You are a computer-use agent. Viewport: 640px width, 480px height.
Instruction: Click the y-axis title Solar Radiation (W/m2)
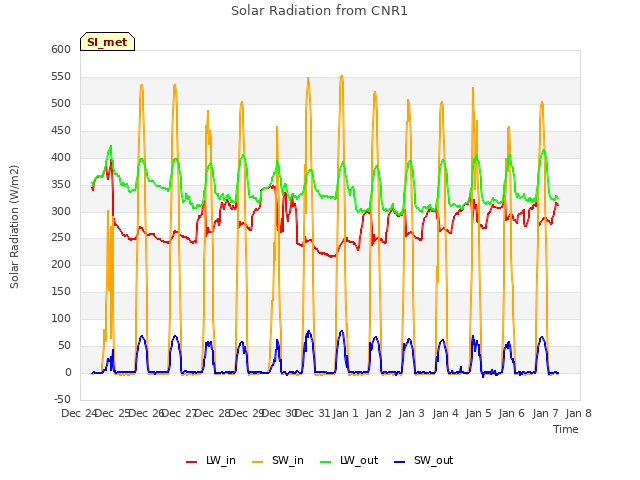pyautogui.click(x=14, y=227)
